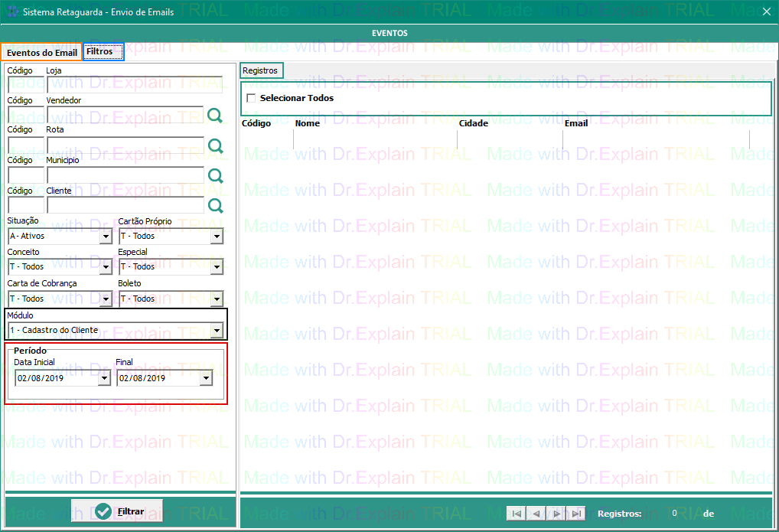The image size is (779, 532).
Task: Open the Situação dropdown
Action: 106,237
